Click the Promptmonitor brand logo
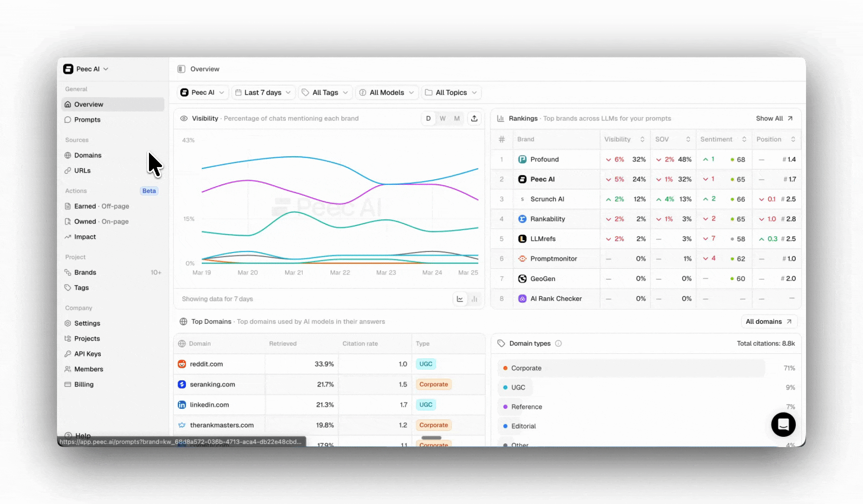 pyautogui.click(x=523, y=259)
